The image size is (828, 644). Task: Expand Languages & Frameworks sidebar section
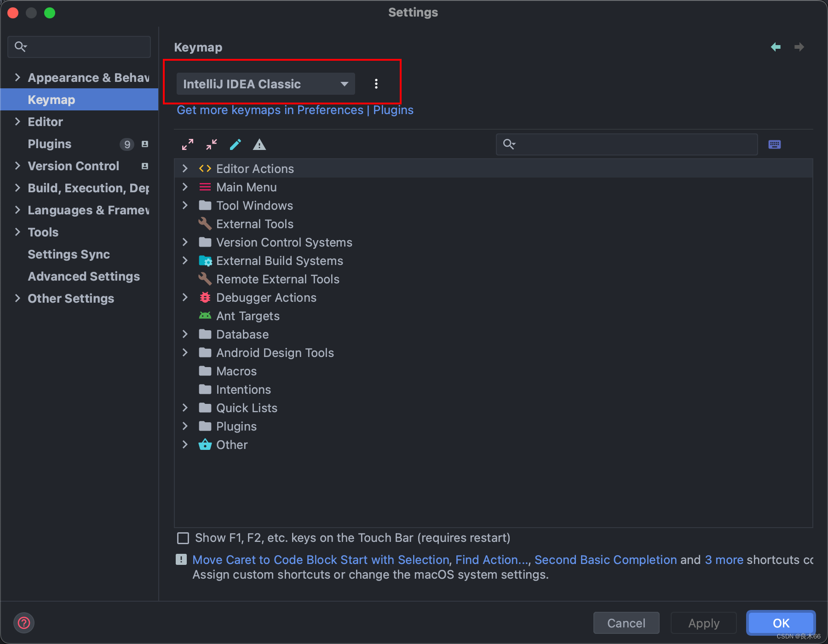tap(17, 210)
